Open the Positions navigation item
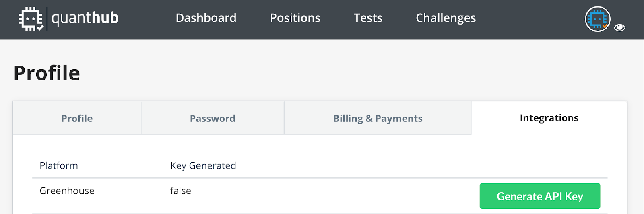This screenshot has width=644, height=214. (x=295, y=18)
